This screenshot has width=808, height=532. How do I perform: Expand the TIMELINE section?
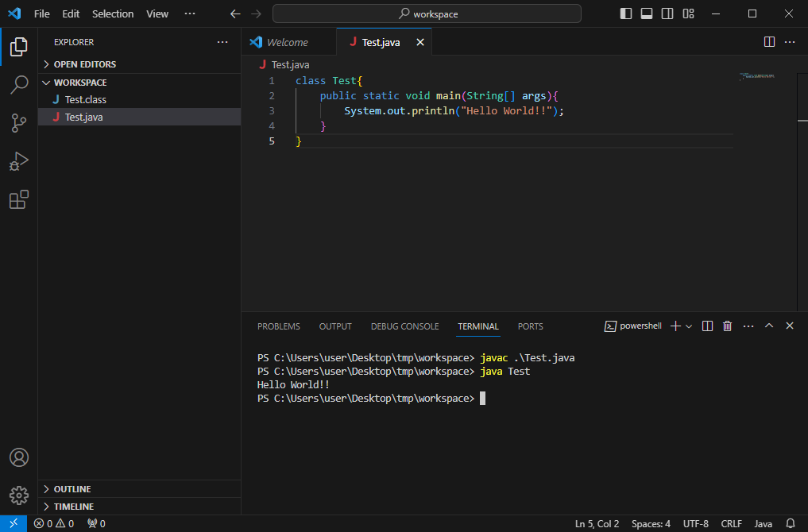click(x=139, y=507)
